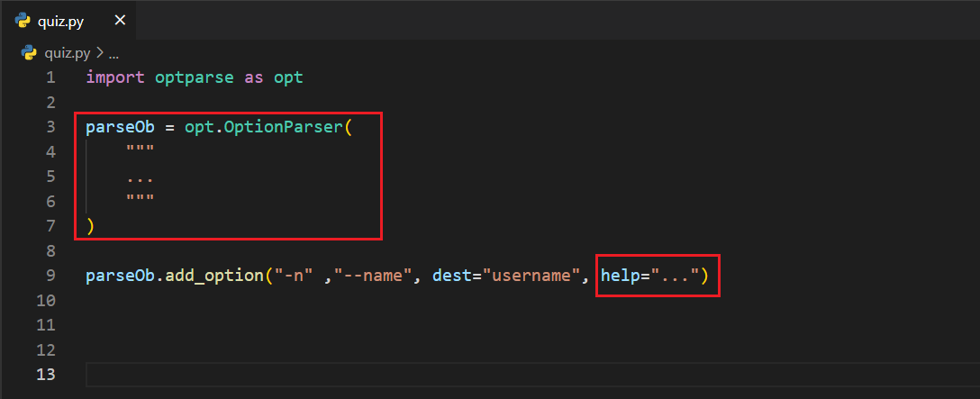Select the quiz.py tab label

coord(61,21)
